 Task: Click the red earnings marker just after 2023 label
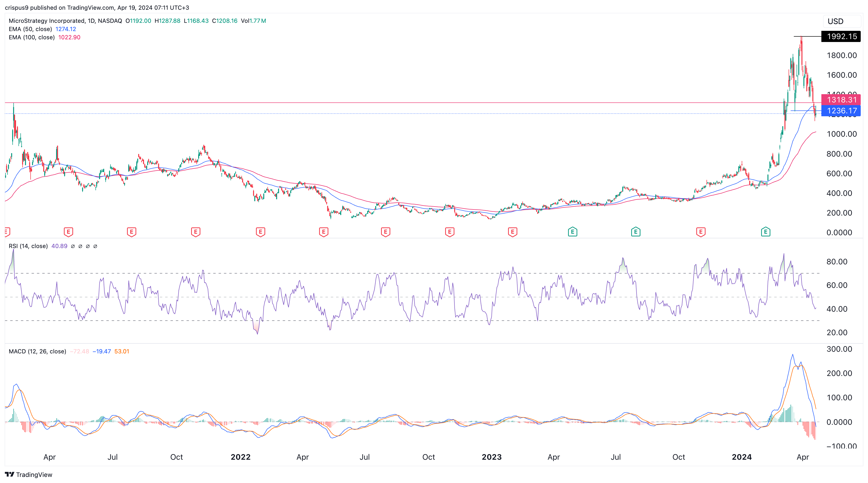512,232
